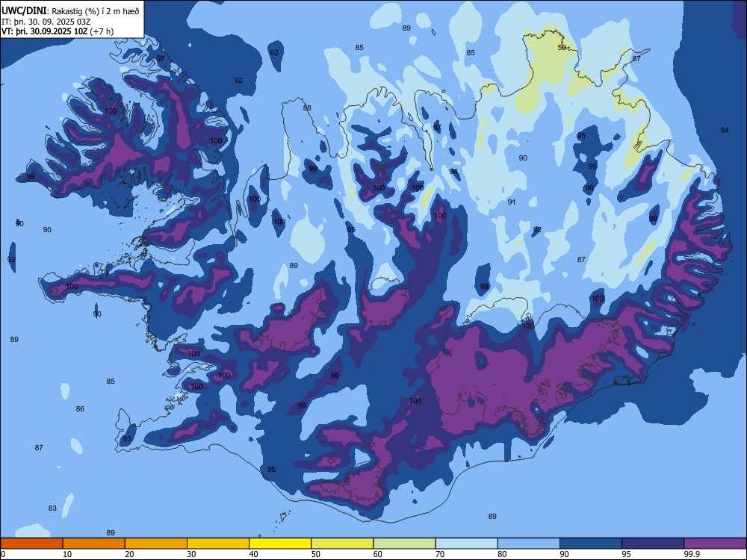Screen dimensions: 747x560
Task: Click the '59' humidity value on map
Action: [x=562, y=48]
